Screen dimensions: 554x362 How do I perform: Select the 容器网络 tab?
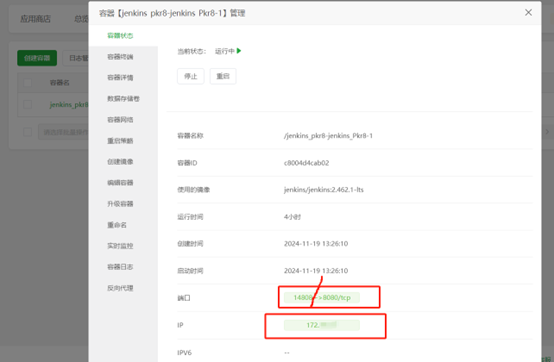click(x=120, y=120)
